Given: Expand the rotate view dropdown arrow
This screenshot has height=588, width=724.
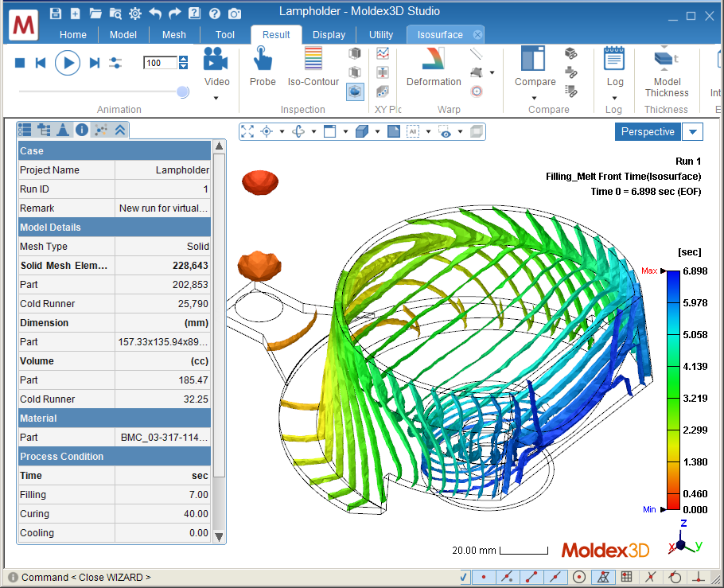Looking at the screenshot, I should [x=314, y=131].
